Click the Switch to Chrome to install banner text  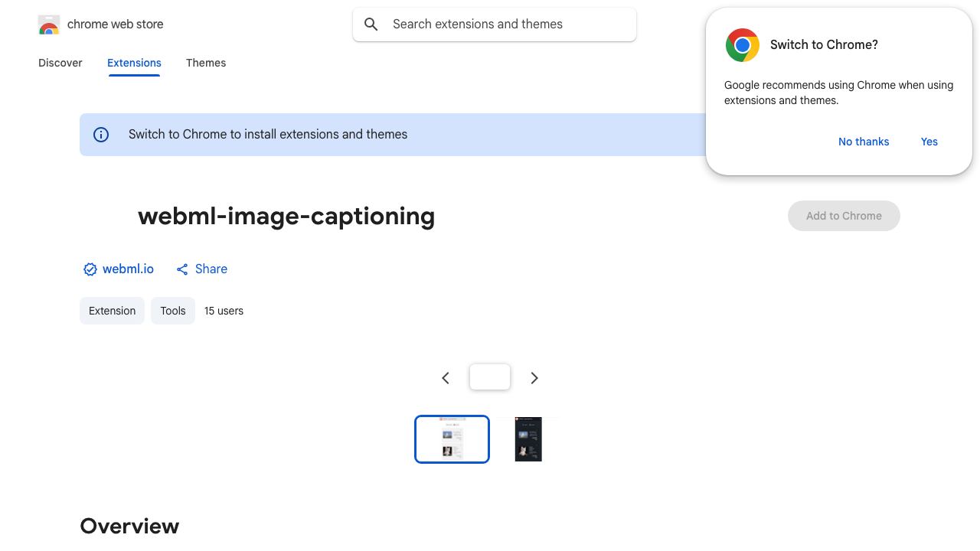(268, 135)
